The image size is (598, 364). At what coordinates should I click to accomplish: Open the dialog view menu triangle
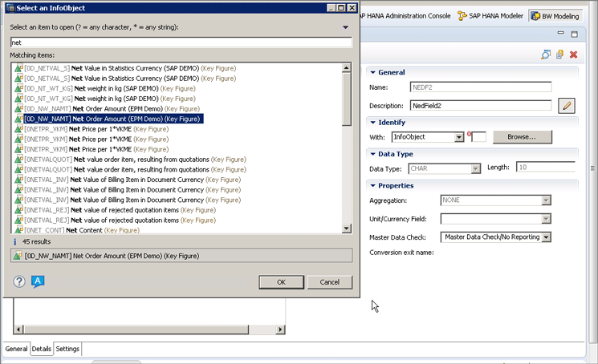[x=345, y=27]
